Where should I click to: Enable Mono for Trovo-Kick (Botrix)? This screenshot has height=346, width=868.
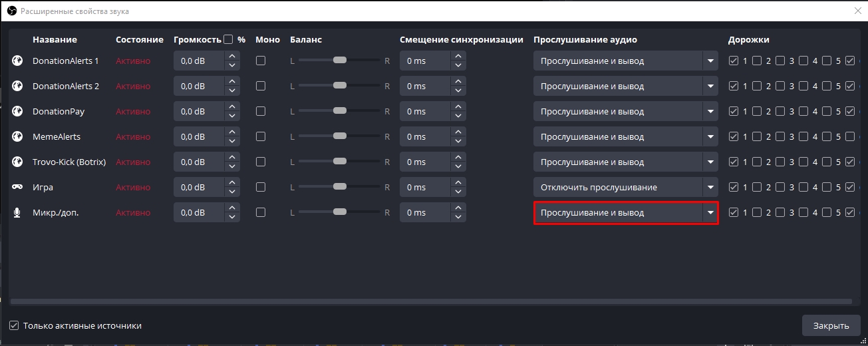(x=261, y=162)
